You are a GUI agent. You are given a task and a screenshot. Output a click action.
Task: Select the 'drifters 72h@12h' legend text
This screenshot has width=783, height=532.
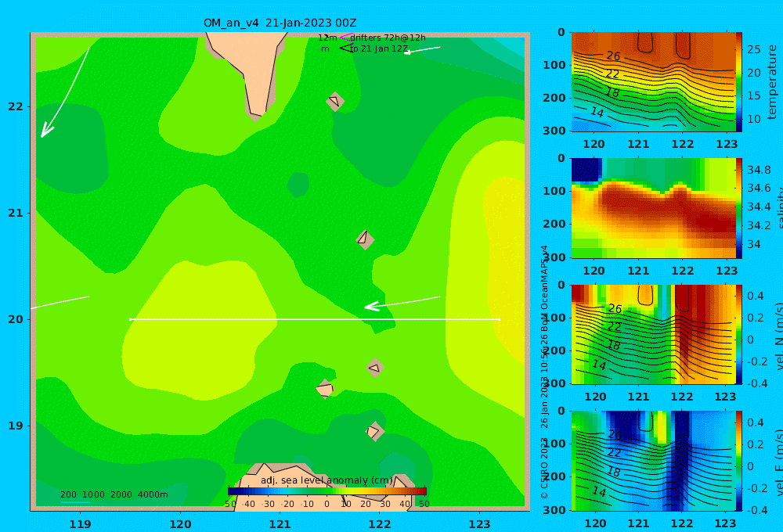coord(388,38)
